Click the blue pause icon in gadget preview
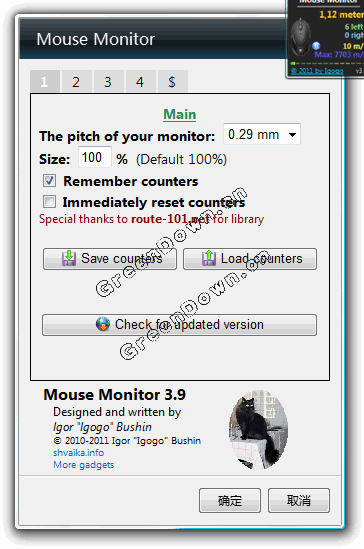364x549 pixels. click(316, 46)
